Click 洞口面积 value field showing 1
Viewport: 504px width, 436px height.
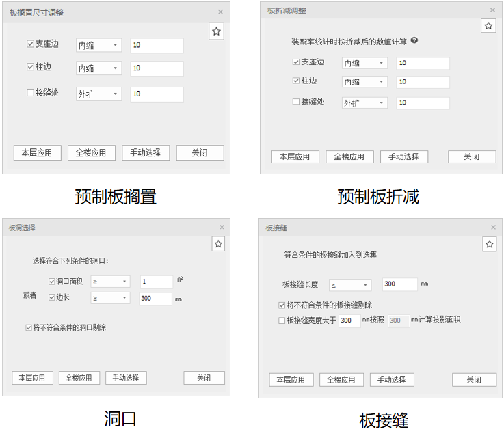pos(157,282)
